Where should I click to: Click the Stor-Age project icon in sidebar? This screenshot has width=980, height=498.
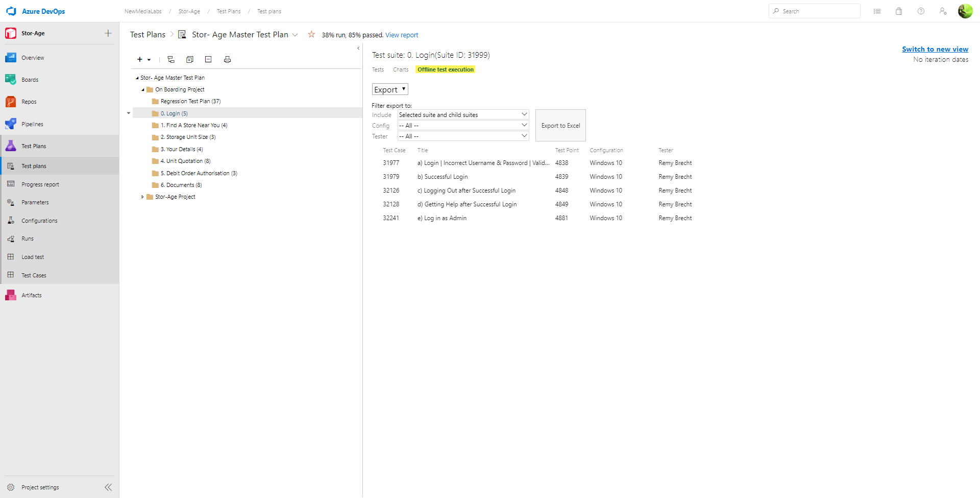pyautogui.click(x=11, y=33)
